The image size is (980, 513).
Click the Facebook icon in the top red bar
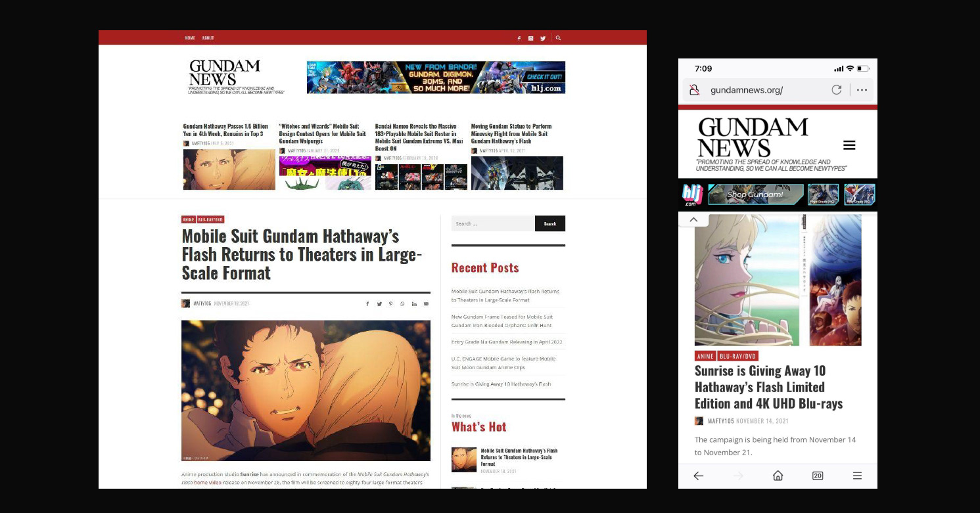tap(519, 38)
